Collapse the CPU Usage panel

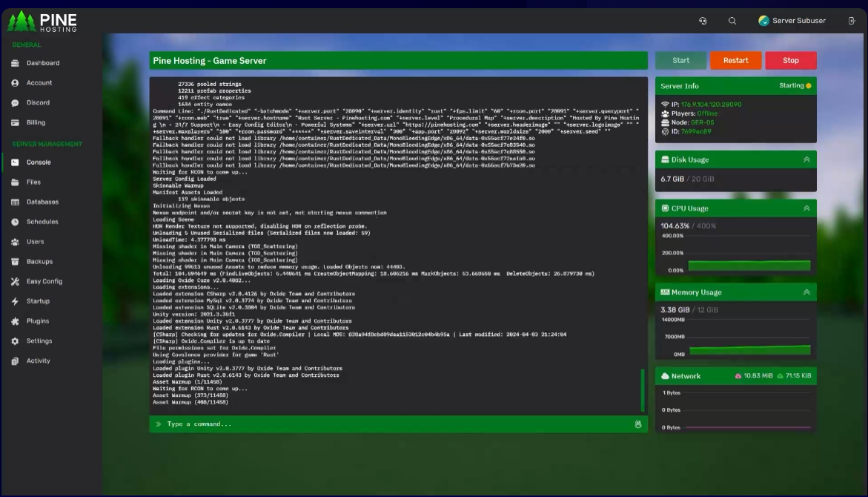[806, 208]
